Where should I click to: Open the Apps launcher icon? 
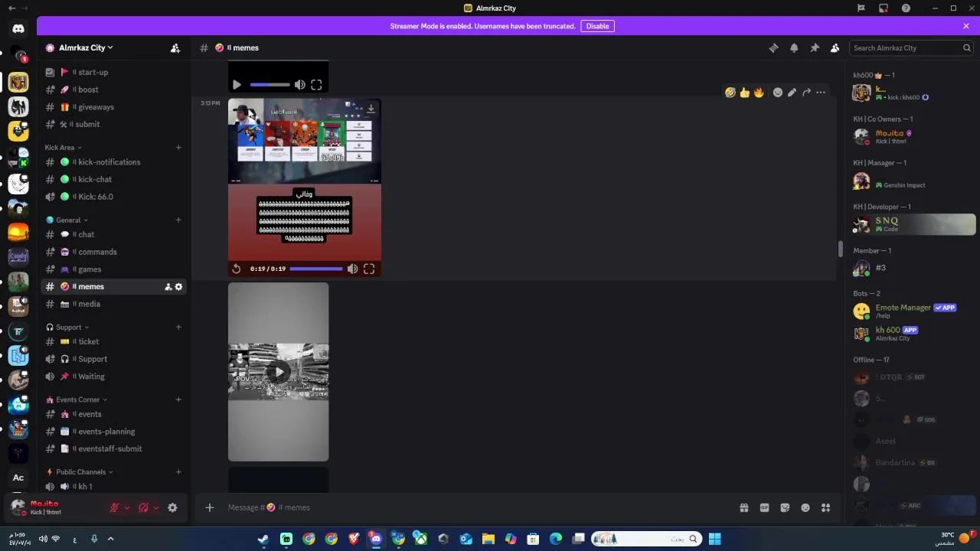826,507
